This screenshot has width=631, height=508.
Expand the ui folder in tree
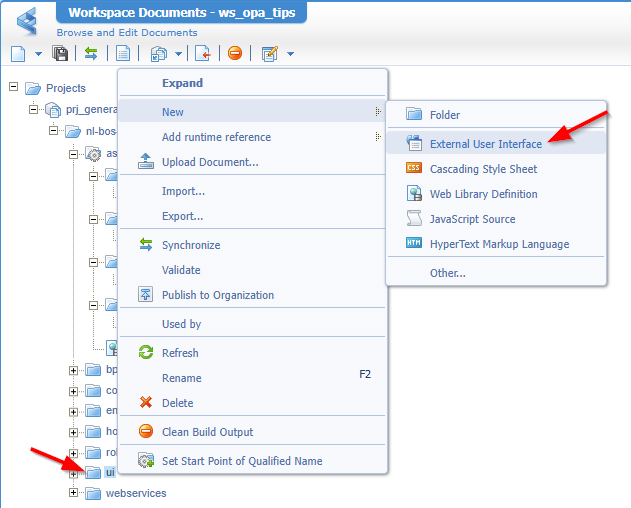click(73, 473)
